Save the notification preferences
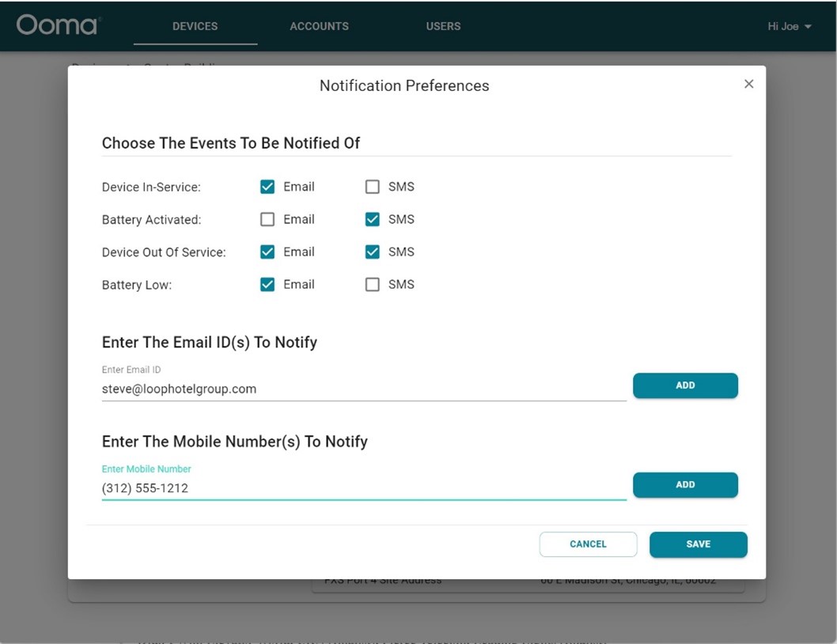This screenshot has width=837, height=644. pos(699,544)
